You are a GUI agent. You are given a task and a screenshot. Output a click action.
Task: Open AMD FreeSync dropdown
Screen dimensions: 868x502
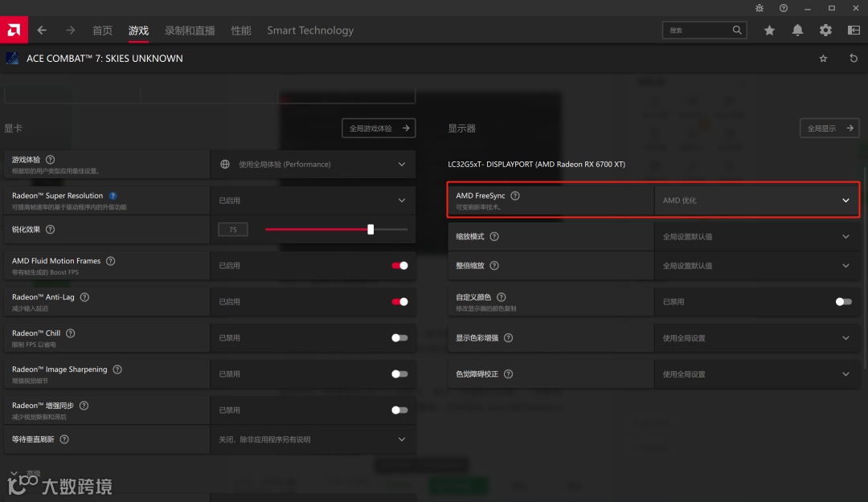(x=757, y=200)
